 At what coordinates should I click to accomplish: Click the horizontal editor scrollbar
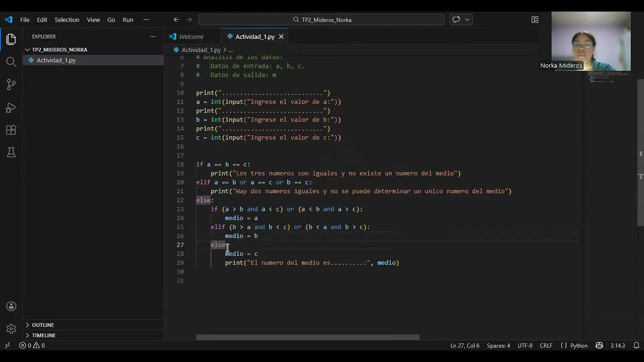307,337
